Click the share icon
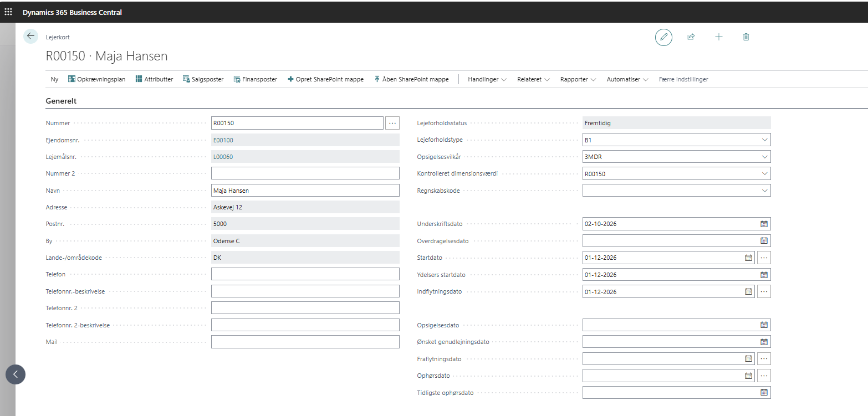The image size is (868, 416). [691, 37]
